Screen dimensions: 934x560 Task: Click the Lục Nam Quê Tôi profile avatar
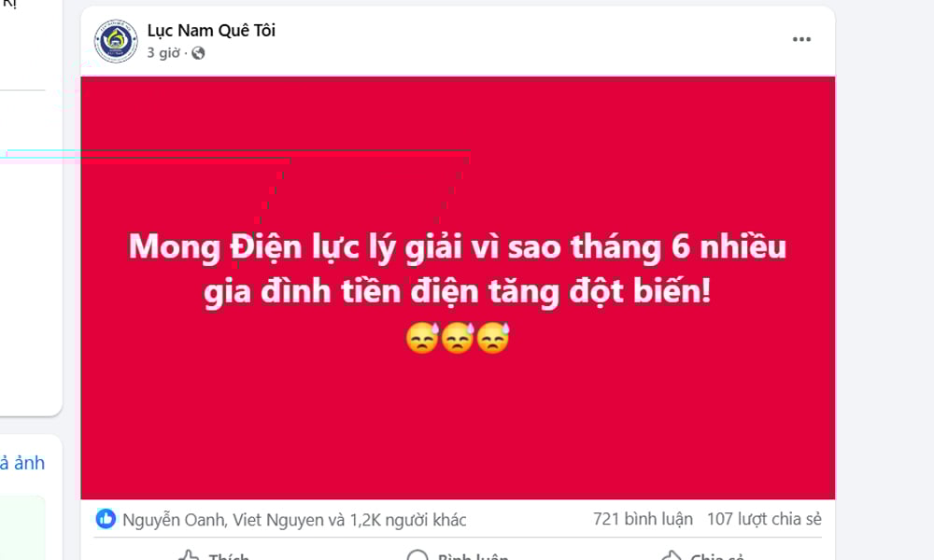[116, 41]
